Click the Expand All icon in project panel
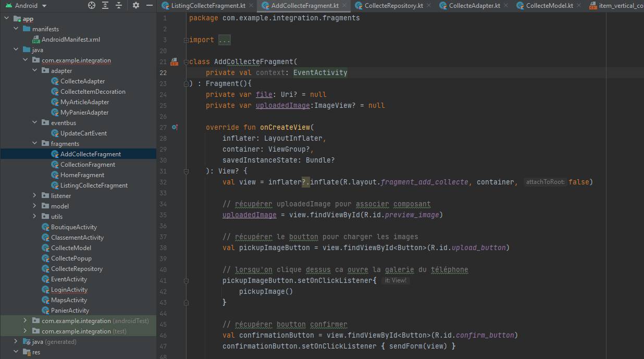The image size is (644, 359). pos(105,5)
